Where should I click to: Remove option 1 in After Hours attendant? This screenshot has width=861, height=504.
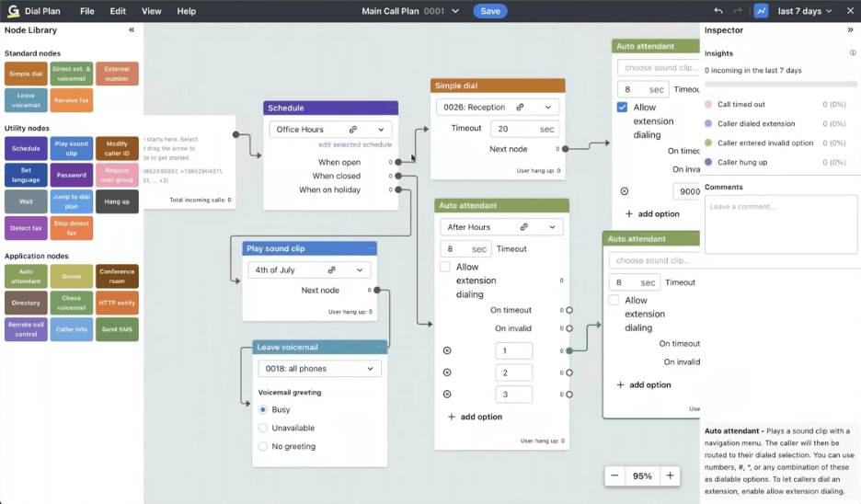pyautogui.click(x=447, y=350)
